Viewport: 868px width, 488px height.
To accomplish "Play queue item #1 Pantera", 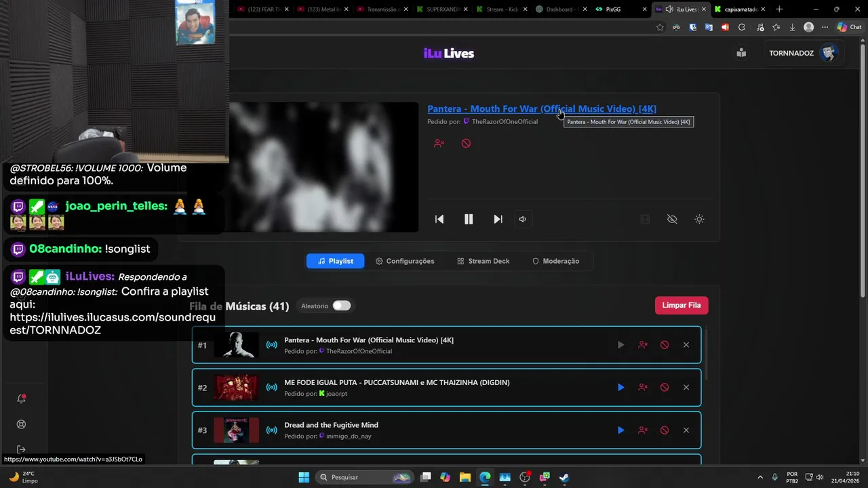I will [x=620, y=345].
